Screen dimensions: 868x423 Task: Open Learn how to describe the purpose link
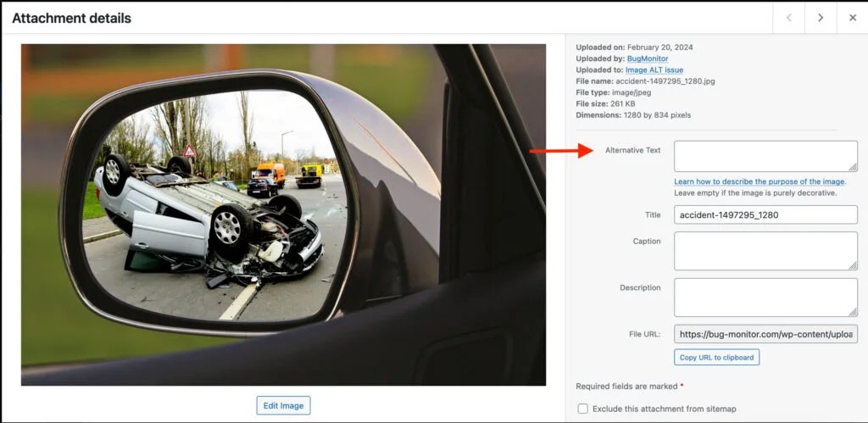[x=759, y=181]
